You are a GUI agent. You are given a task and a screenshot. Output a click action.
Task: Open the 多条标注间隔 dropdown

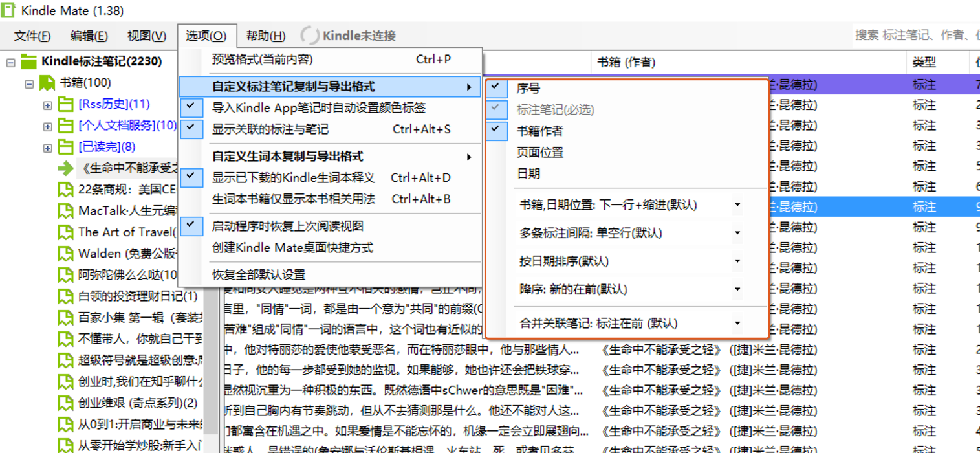click(737, 233)
